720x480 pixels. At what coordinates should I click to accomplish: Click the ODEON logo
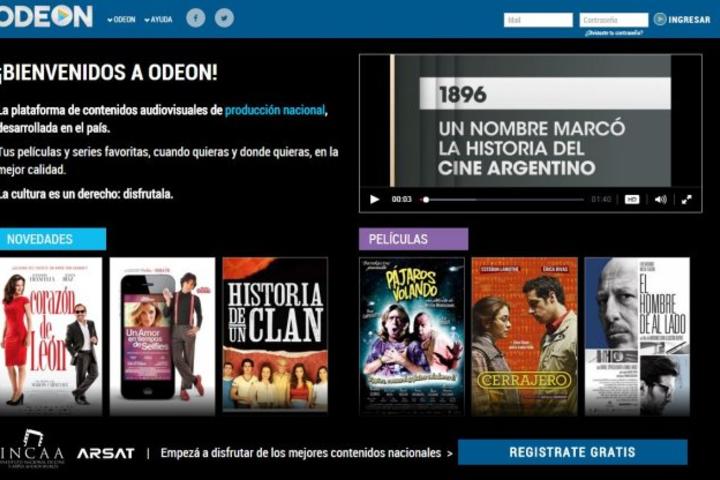[x=46, y=16]
